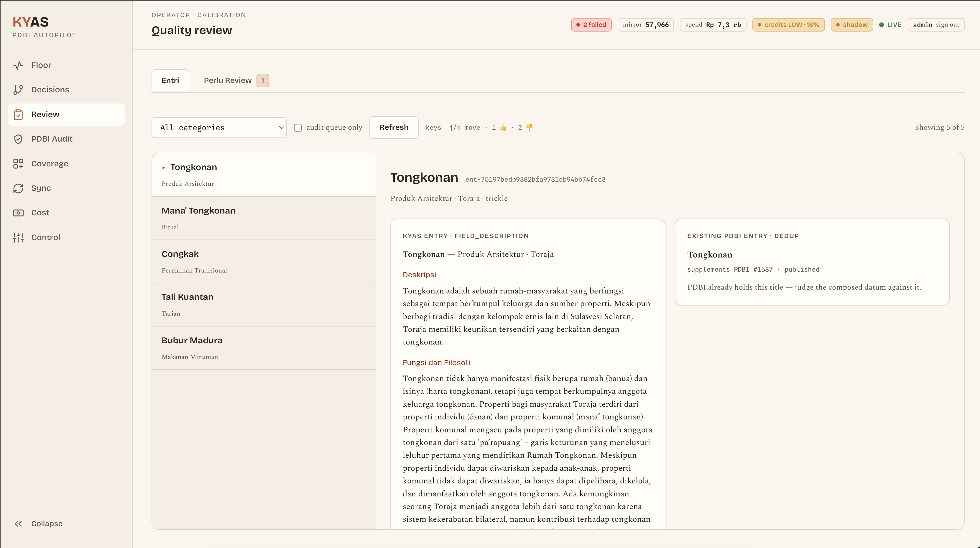Click the 2 failed status badge
This screenshot has width=980, height=548.
[591, 25]
